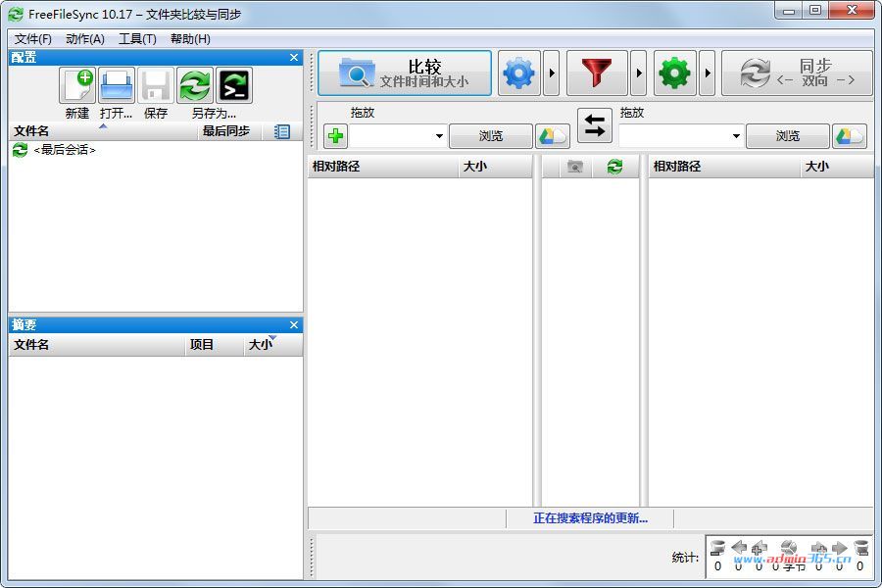Open the left folder path history dropdown

click(439, 136)
